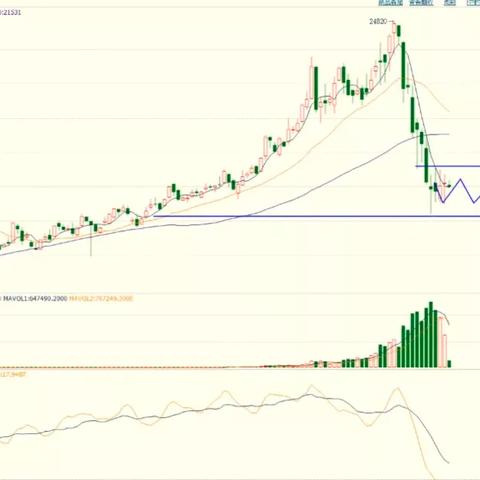Select the dark long-term moving average line end
The image size is (480, 480).
pyautogui.click(x=447, y=134)
